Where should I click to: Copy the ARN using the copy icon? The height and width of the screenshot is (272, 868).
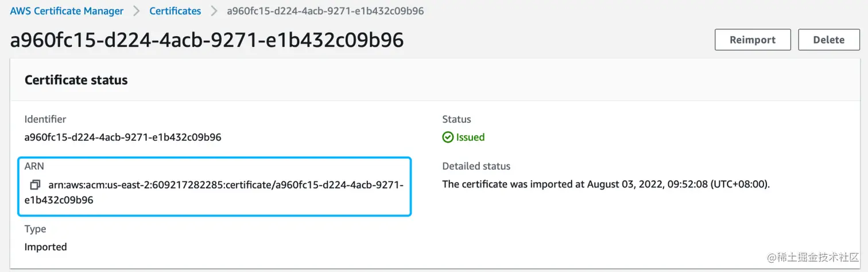(x=36, y=185)
